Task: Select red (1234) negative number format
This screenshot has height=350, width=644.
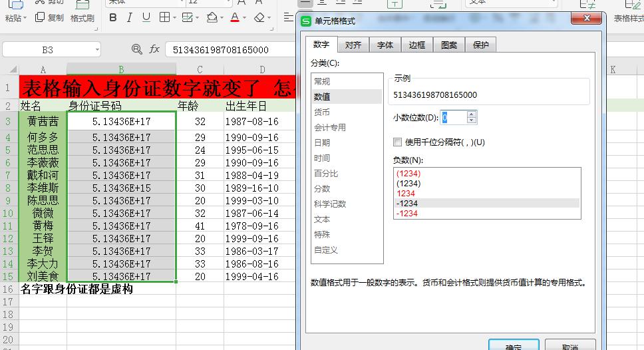Action: 487,174
